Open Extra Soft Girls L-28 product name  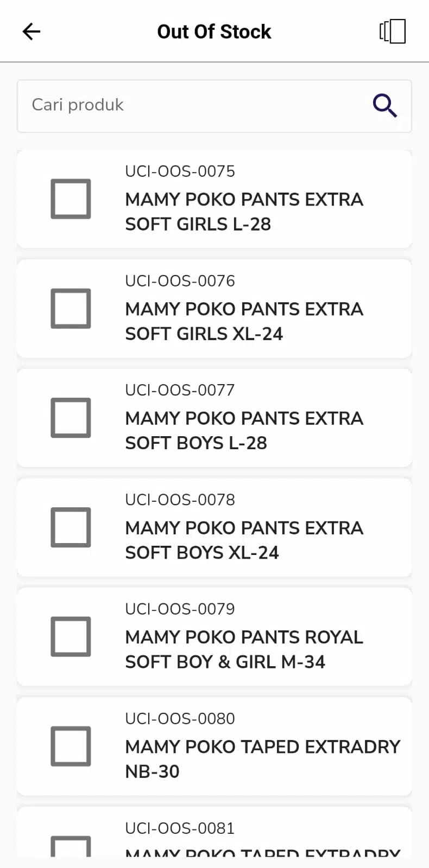(x=244, y=212)
